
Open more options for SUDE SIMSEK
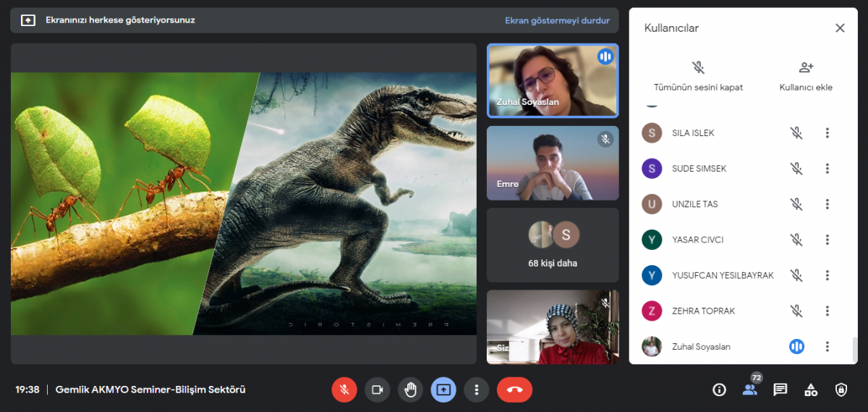(x=827, y=169)
